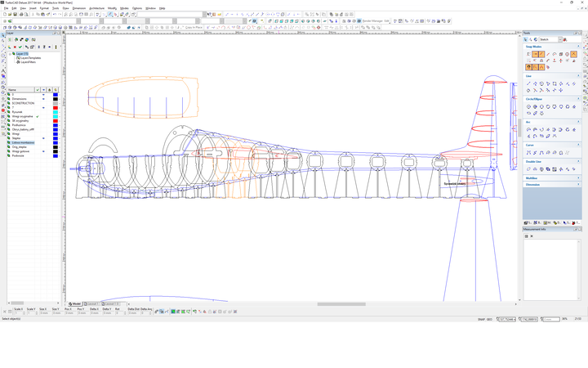588x368 pixels.
Task: Switch to the Model tab
Action: [x=74, y=303]
